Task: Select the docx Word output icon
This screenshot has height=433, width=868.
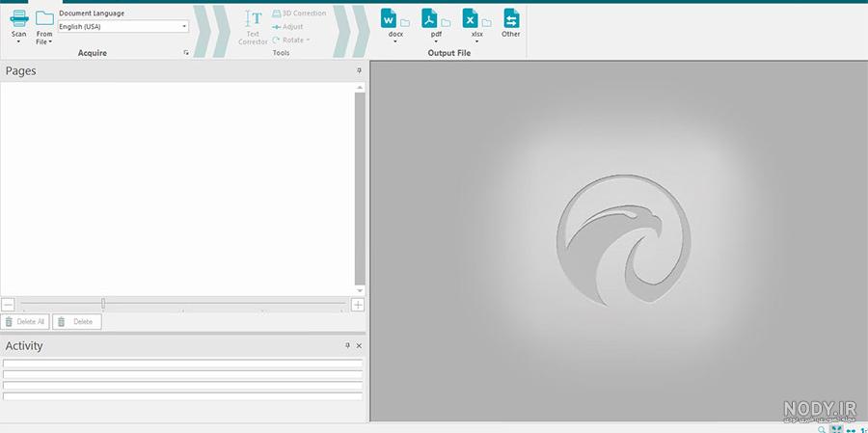Action: [389, 19]
